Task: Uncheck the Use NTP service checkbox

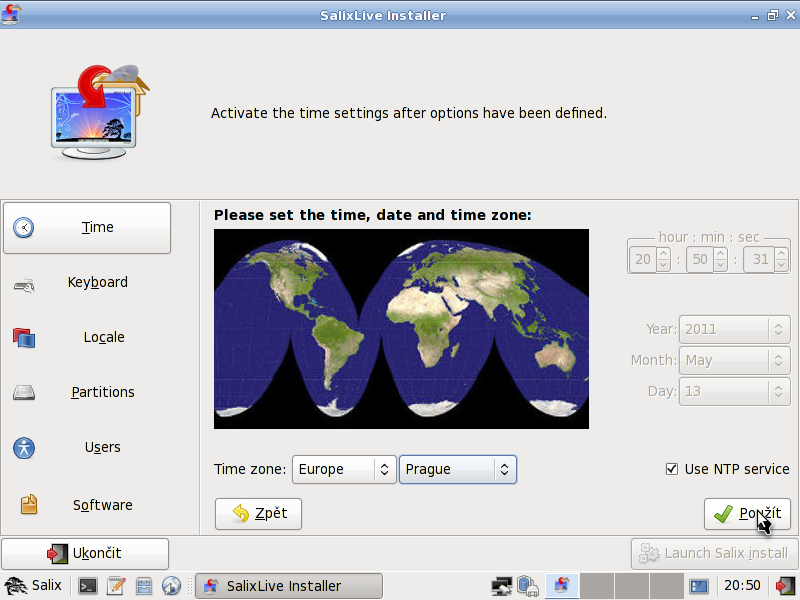Action: [672, 469]
